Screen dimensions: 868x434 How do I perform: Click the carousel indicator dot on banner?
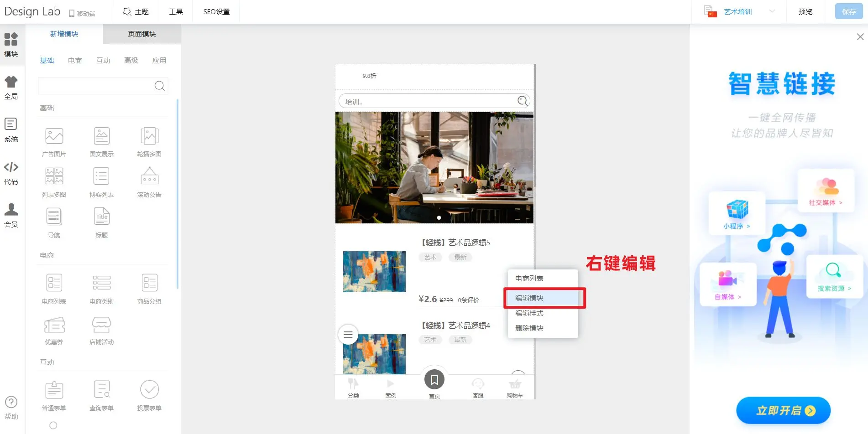(x=439, y=218)
